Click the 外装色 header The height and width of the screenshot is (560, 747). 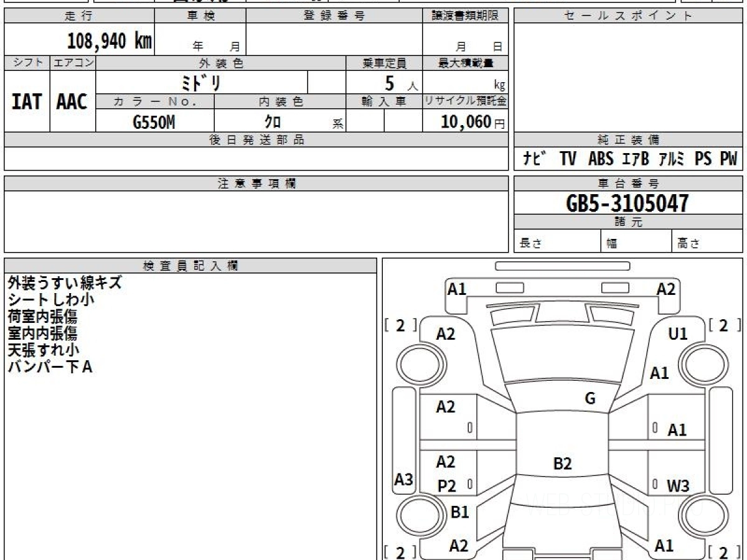221,63
